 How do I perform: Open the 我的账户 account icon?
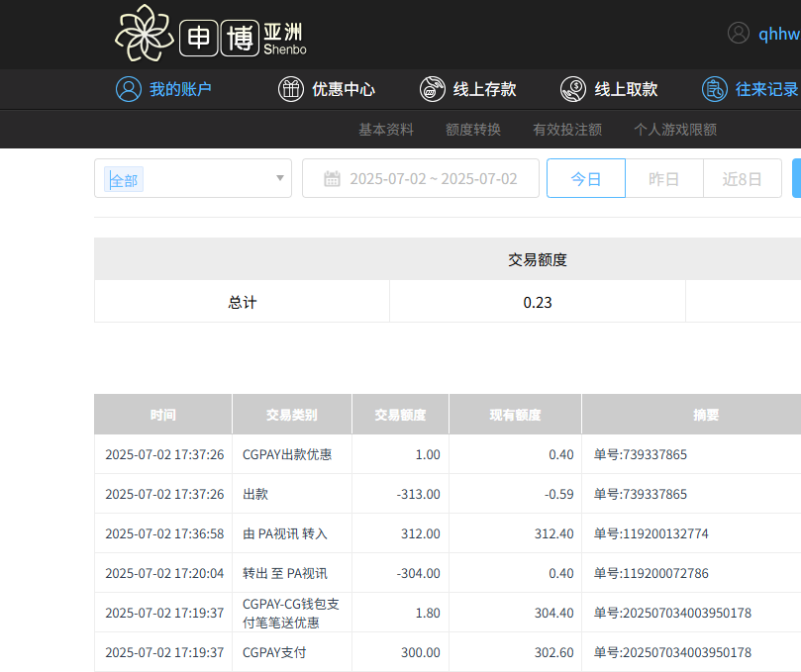click(x=128, y=89)
